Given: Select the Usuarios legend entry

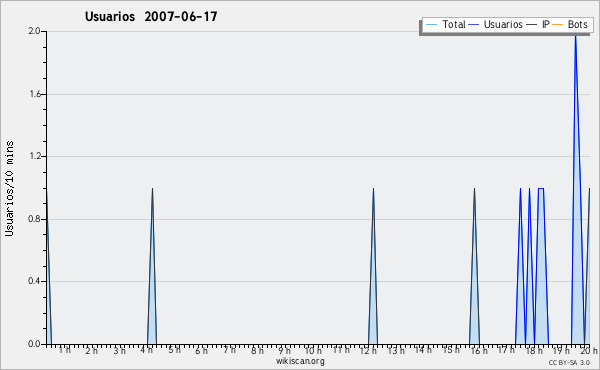Looking at the screenshot, I should (x=496, y=24).
